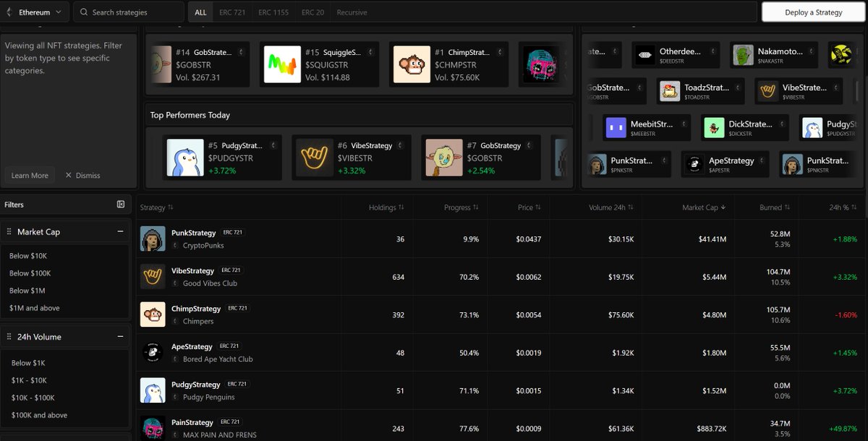Click inside the Search strategies field
The width and height of the screenshot is (868, 441).
point(129,12)
